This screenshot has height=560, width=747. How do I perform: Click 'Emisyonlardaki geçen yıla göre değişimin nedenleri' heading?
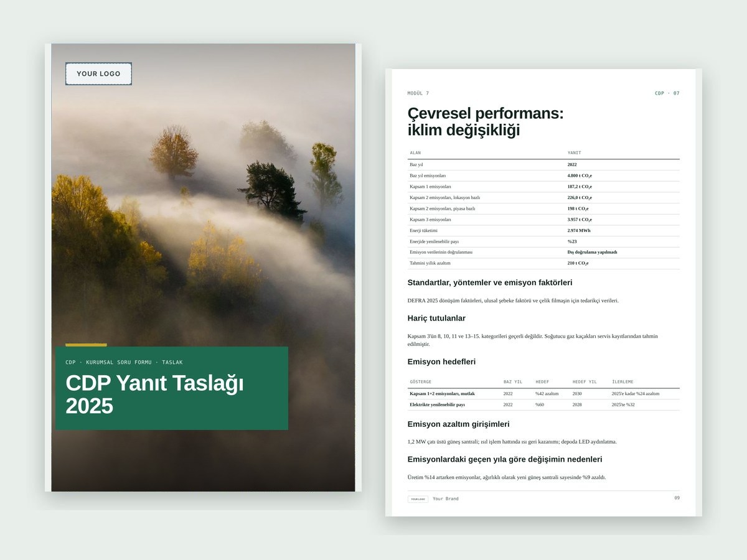505,460
